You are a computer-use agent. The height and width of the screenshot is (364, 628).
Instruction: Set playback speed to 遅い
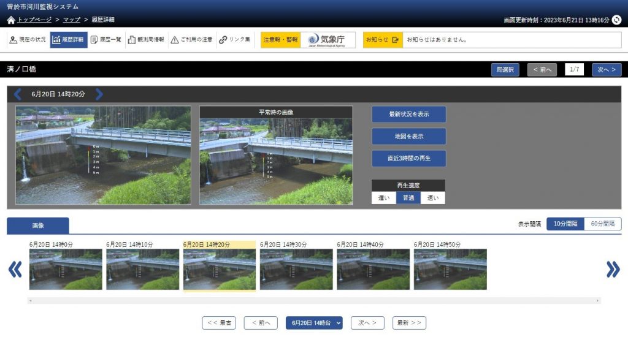pos(383,198)
